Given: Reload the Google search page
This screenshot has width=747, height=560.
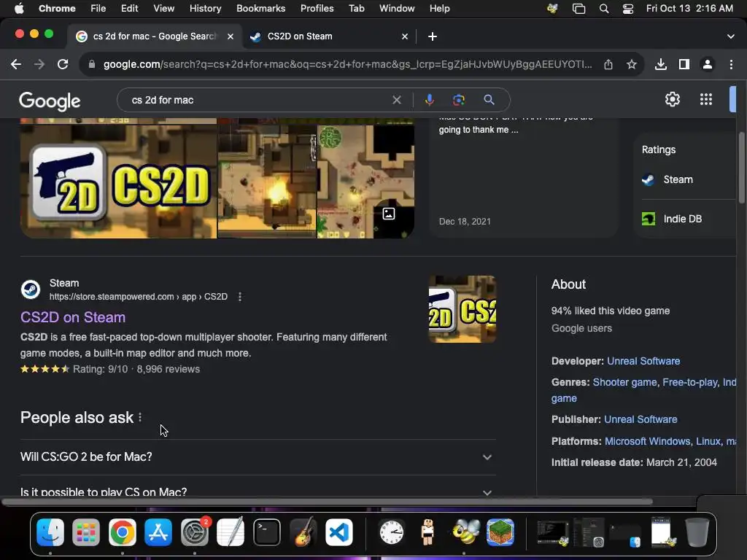Looking at the screenshot, I should pos(63,64).
